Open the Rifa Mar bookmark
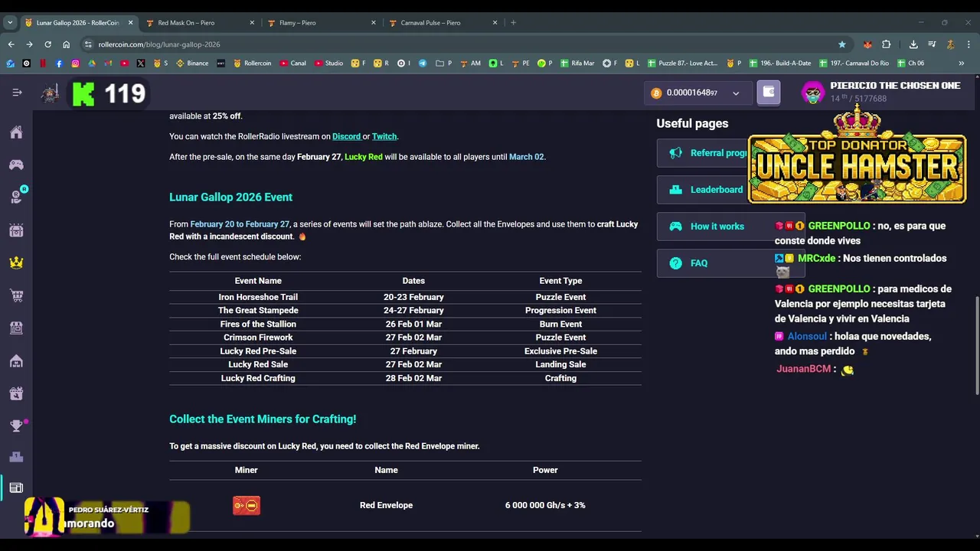The image size is (980, 551). pos(577,64)
